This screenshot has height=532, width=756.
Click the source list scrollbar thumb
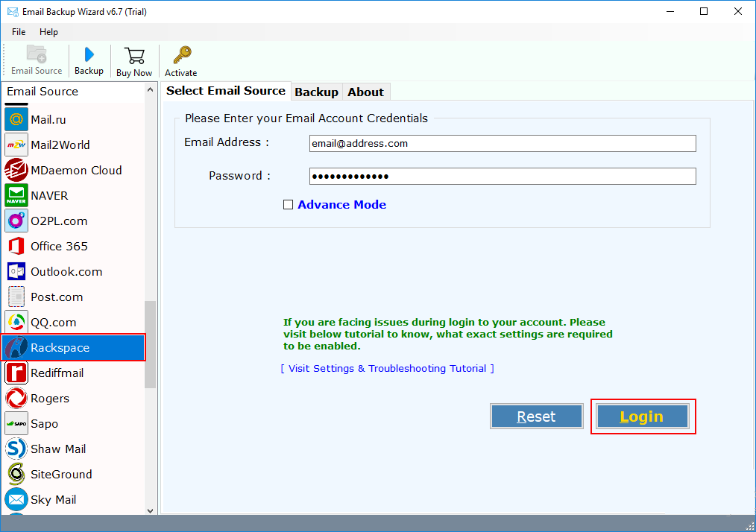150,344
